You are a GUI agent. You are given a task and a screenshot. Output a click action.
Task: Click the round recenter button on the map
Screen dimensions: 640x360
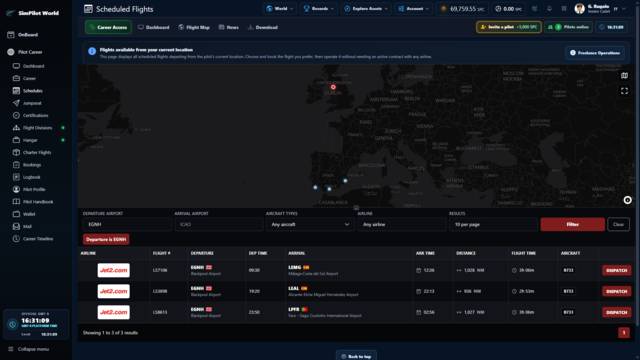pyautogui.click(x=627, y=200)
